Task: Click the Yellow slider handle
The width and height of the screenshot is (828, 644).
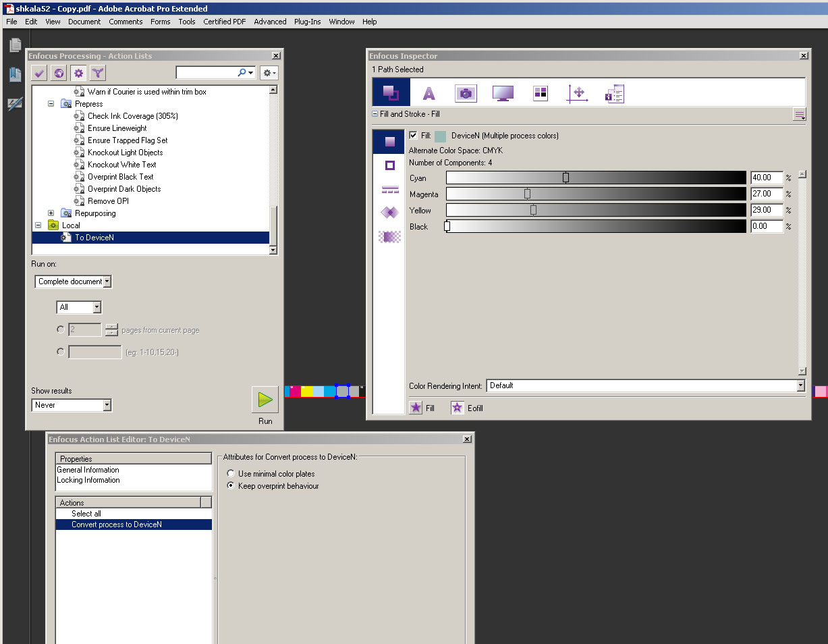Action: pos(533,210)
